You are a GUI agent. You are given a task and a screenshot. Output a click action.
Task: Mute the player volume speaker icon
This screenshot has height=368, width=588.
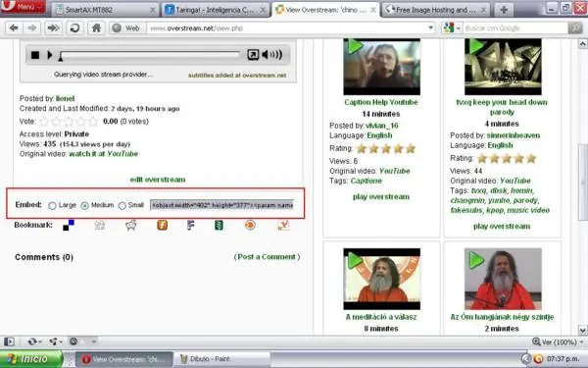pos(271,54)
